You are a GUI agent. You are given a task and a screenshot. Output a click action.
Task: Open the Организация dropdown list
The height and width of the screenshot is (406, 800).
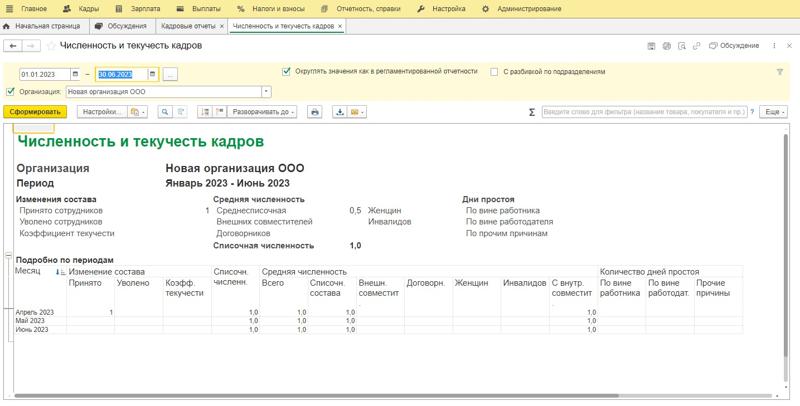pyautogui.click(x=266, y=92)
